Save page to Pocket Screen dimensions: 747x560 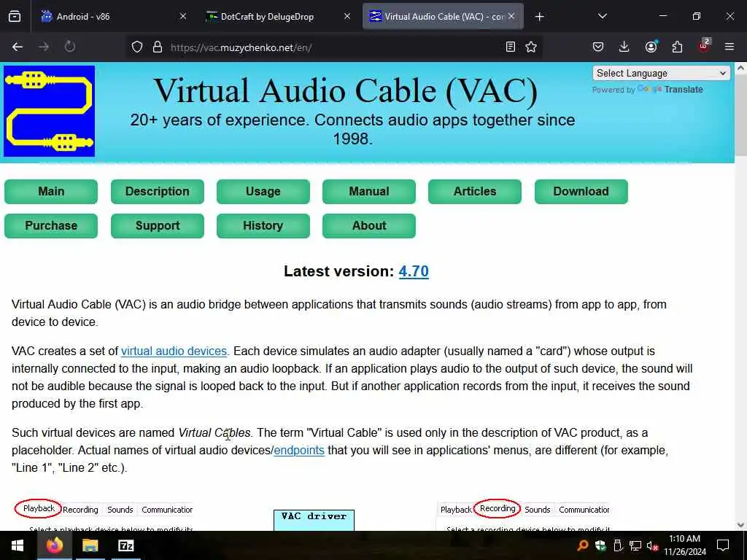tap(598, 47)
